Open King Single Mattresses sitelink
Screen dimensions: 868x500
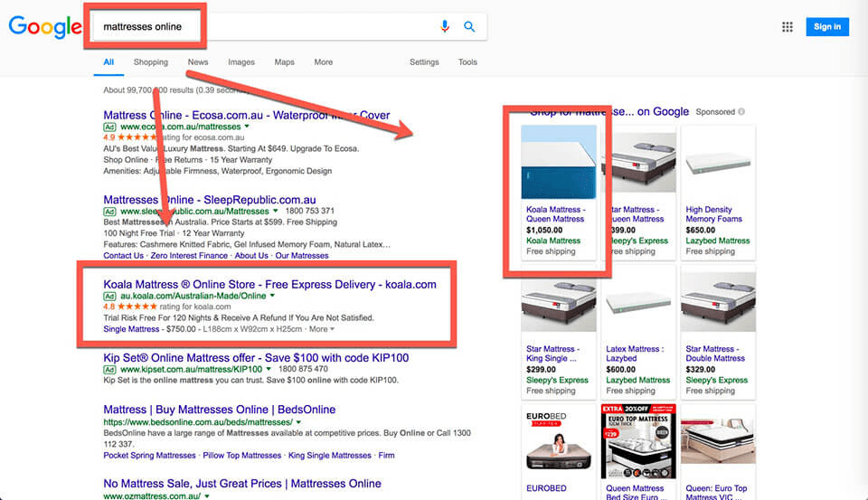[330, 455]
